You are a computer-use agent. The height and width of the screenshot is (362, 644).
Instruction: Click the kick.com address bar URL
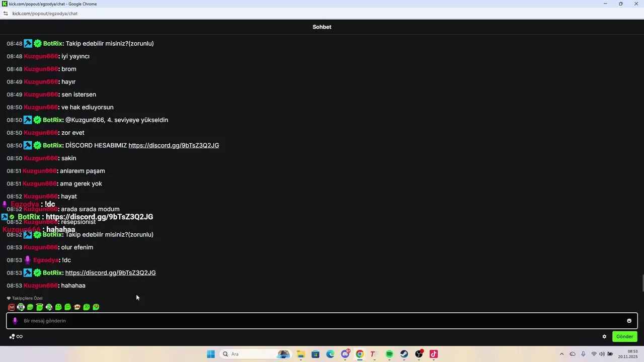45,14
